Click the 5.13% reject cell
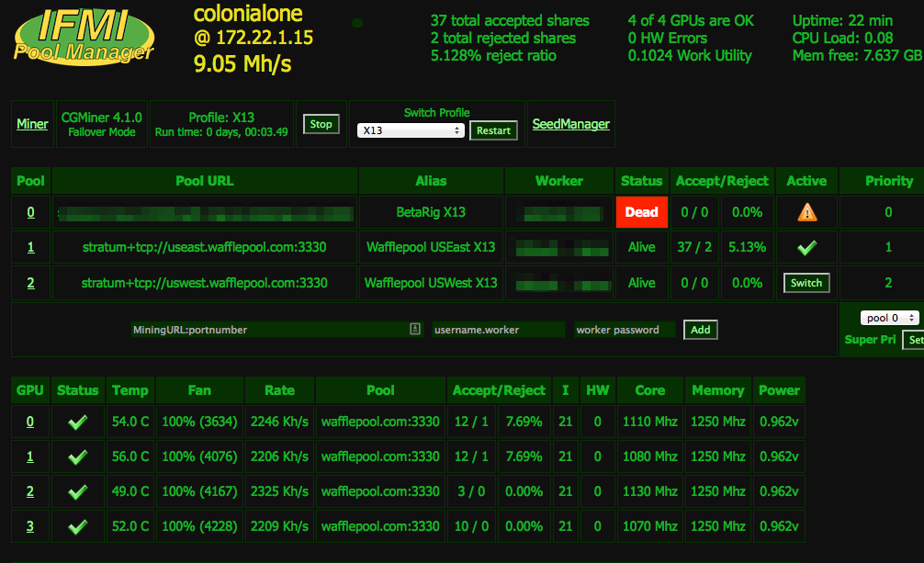This screenshot has width=924, height=563. (x=748, y=248)
